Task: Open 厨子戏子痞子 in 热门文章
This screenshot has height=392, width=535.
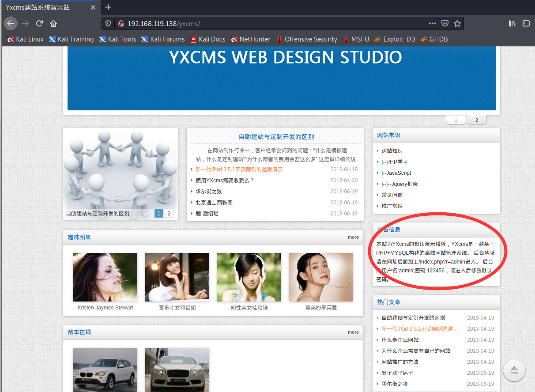Action: [x=397, y=373]
